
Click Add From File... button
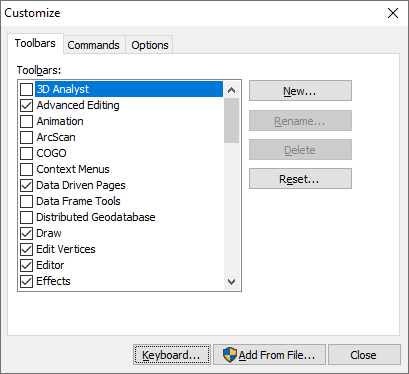pyautogui.click(x=269, y=355)
